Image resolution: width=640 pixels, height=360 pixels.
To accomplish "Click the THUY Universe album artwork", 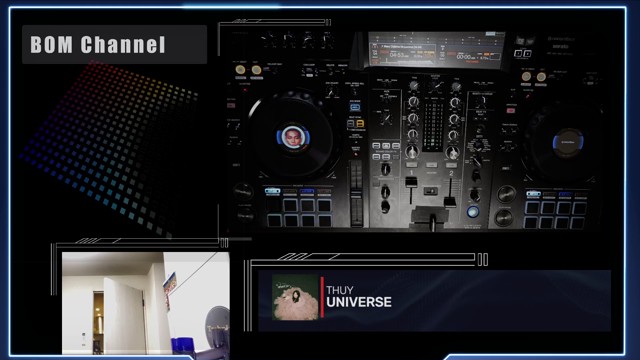I will [x=296, y=297].
